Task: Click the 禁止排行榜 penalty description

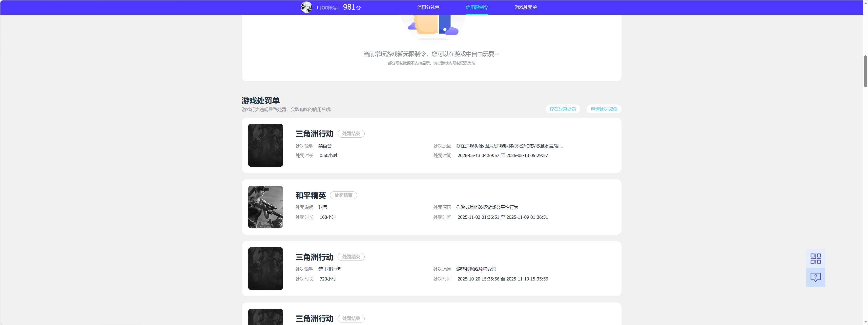Action: 329,269
